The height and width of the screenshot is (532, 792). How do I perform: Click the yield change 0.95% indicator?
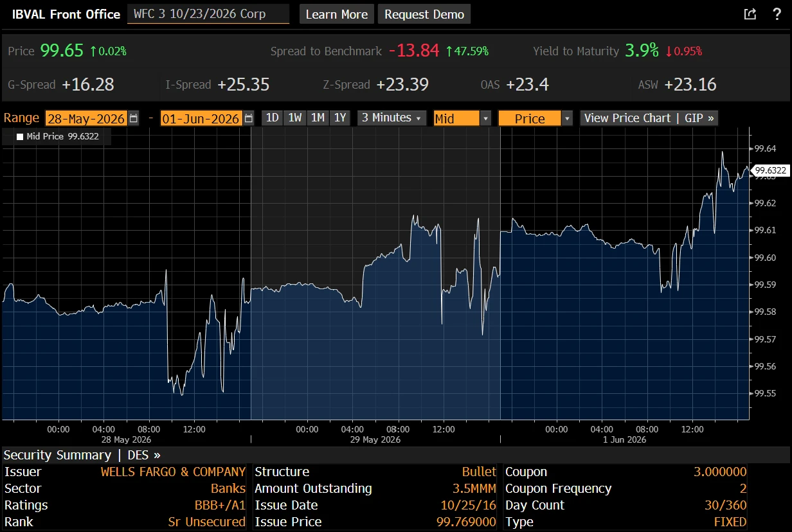(x=683, y=51)
